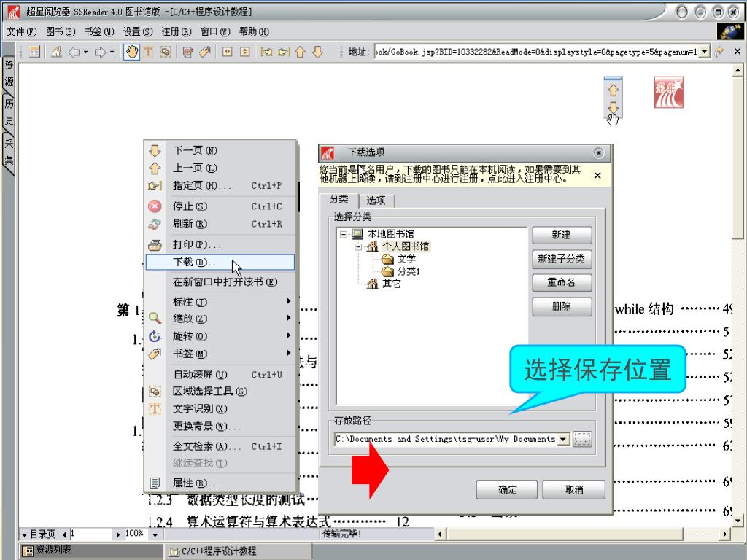The height and width of the screenshot is (560, 747).
Task: Click the 新建 button
Action: 562,235
